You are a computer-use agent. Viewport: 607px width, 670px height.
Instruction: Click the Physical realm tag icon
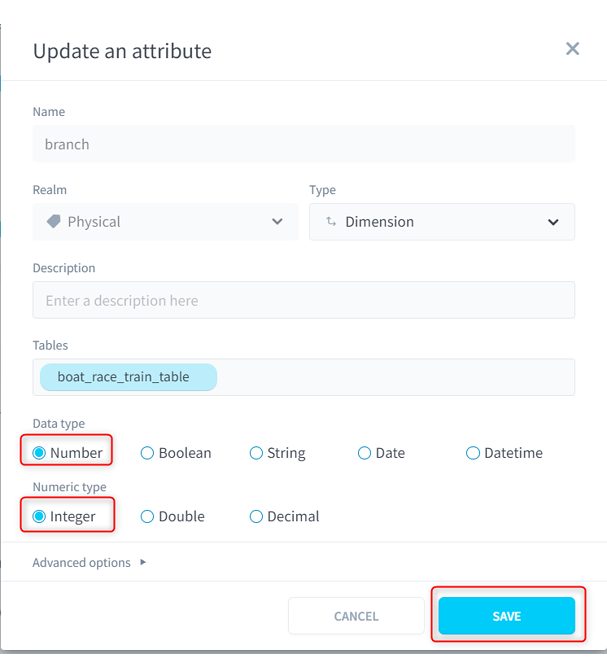(53, 221)
